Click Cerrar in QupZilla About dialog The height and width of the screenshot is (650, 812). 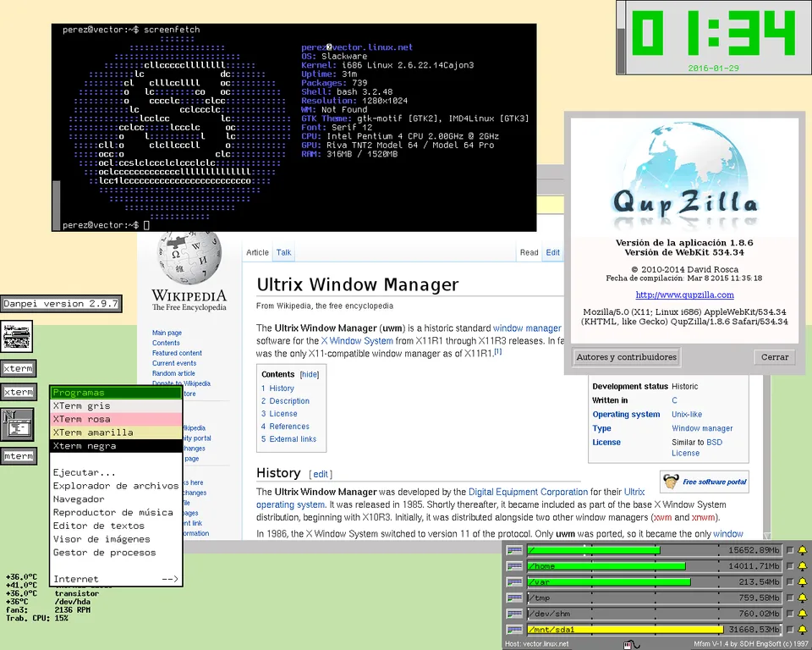[x=775, y=357]
